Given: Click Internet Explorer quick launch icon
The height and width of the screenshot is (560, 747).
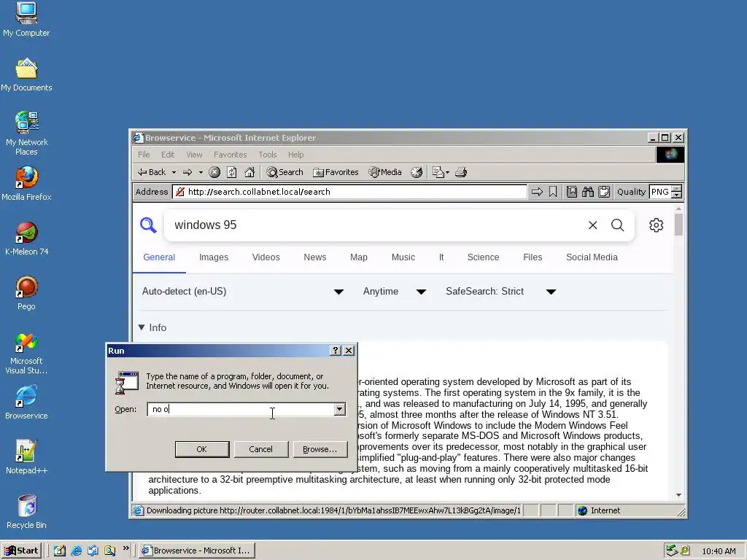Looking at the screenshot, I should pyautogui.click(x=76, y=551).
